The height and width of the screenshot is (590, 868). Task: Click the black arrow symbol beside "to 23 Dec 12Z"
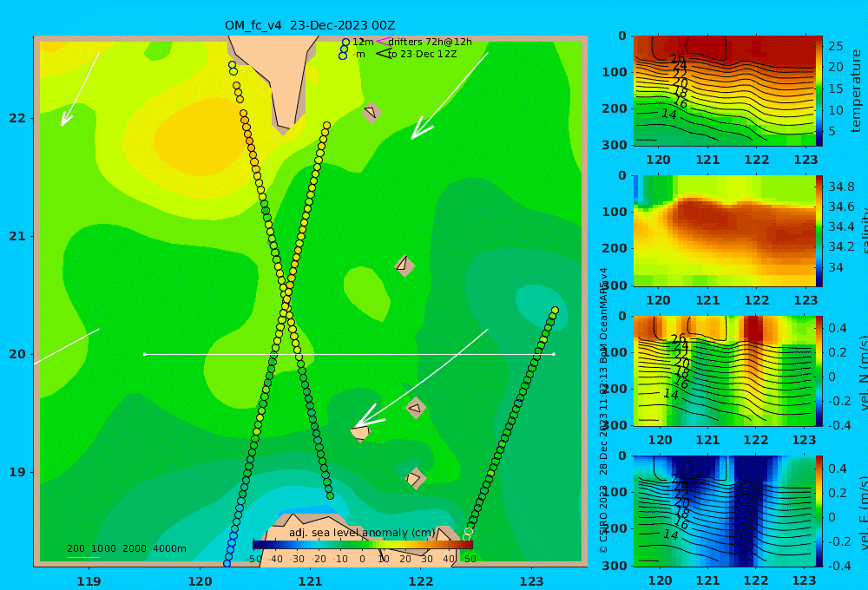383,54
